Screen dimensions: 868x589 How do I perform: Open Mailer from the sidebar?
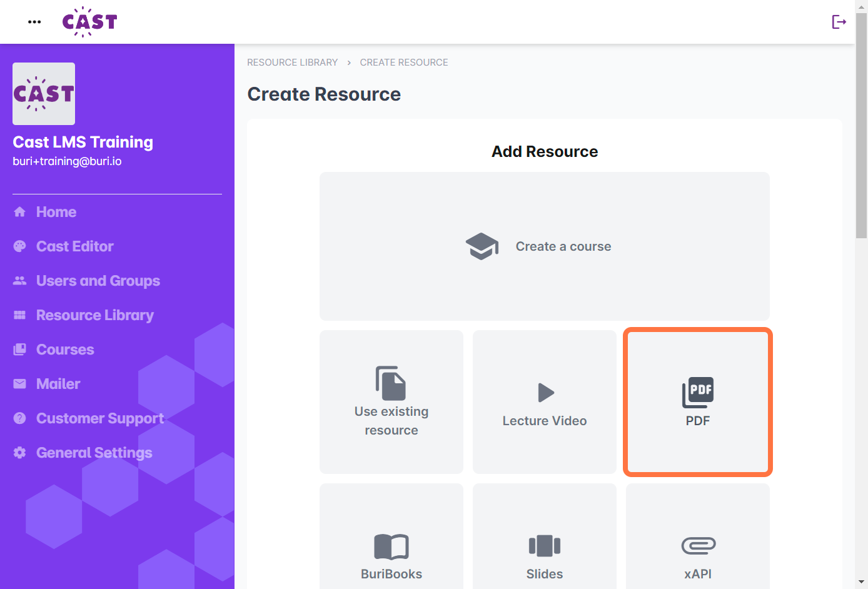pos(58,384)
